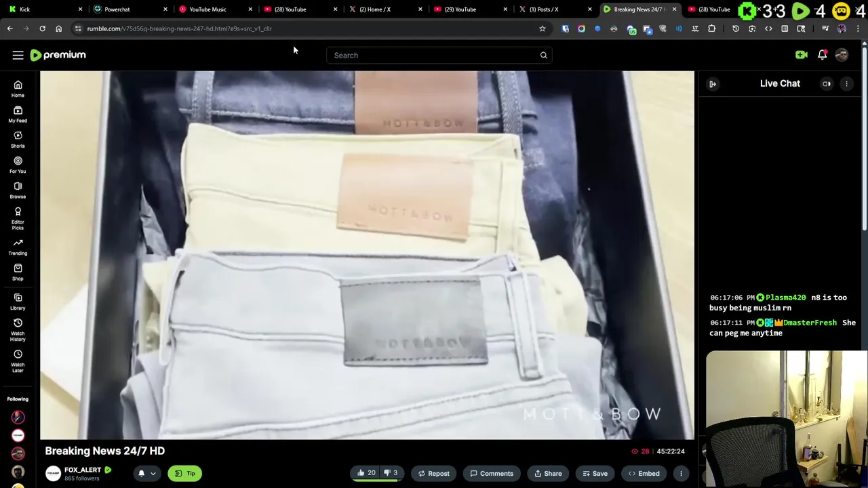
Task: Switch to the (29) YouTube tab
Action: [469, 9]
